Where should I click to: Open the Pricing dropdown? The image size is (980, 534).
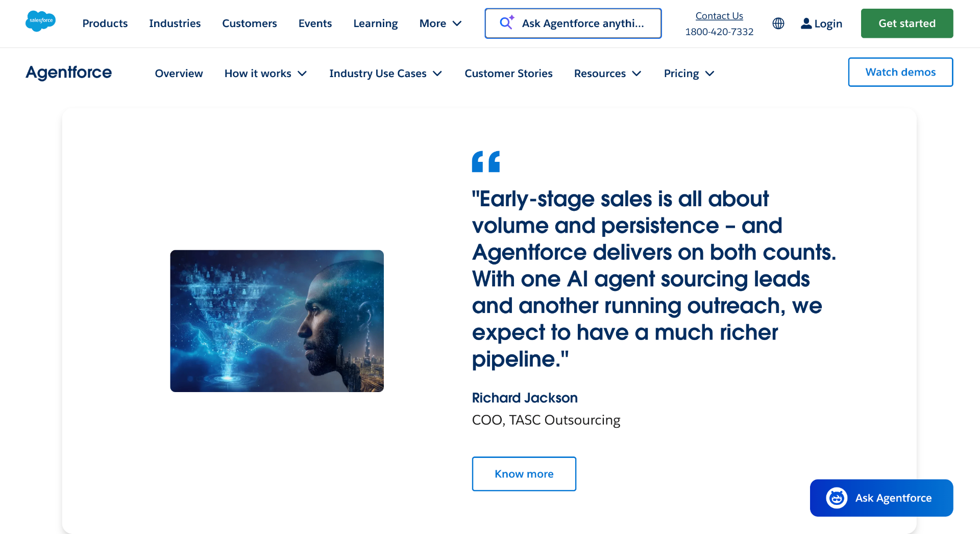tap(689, 74)
